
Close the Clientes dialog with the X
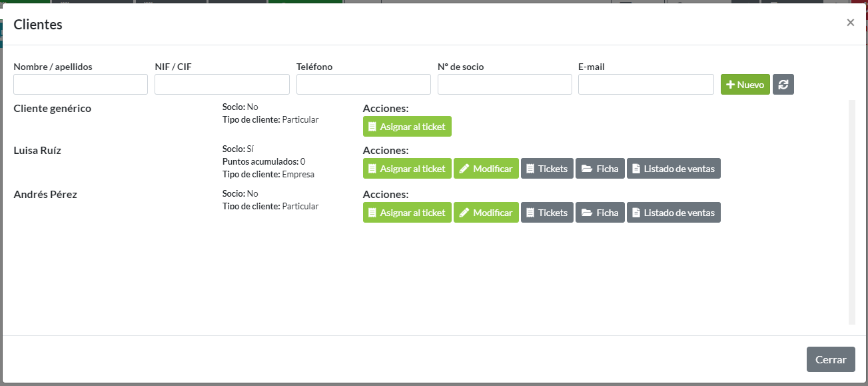pos(850,23)
